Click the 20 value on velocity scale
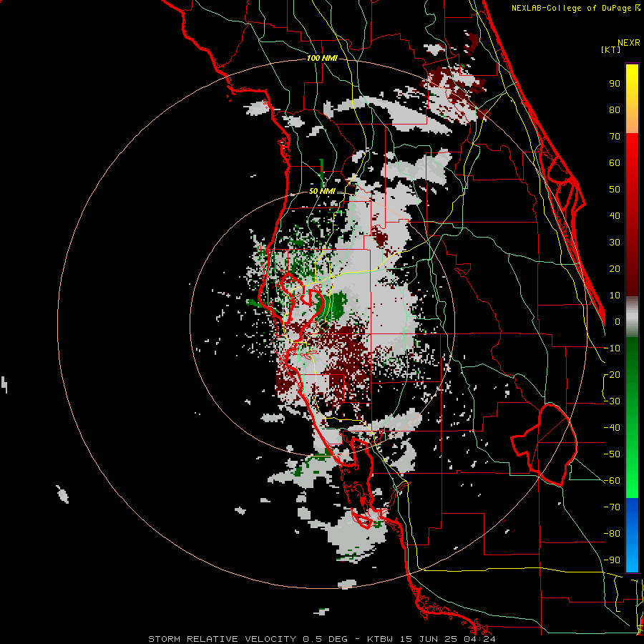Image resolution: width=644 pixels, height=644 pixels. click(x=615, y=269)
